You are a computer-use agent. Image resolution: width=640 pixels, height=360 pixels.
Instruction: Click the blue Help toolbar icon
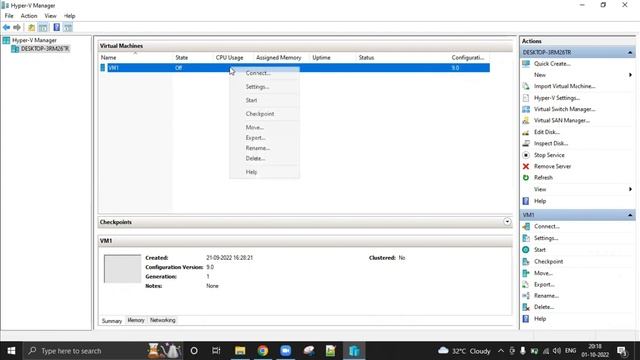(x=56, y=27)
